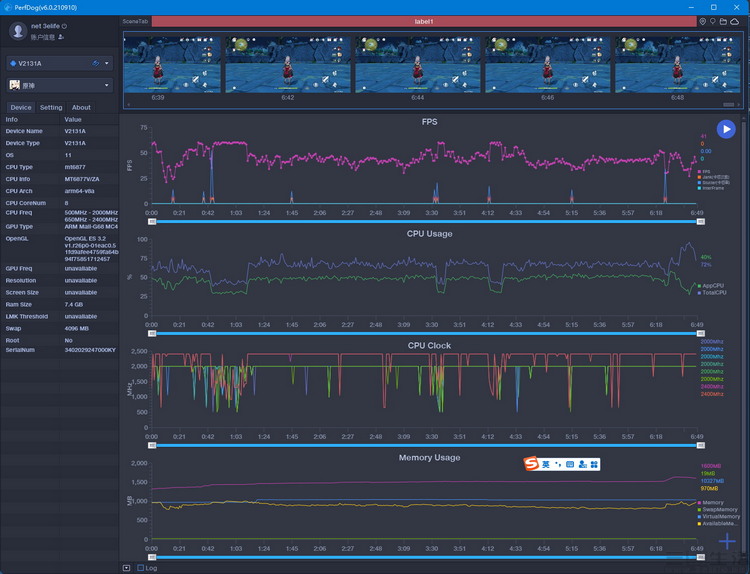Click the user avatar profile picture

[x=18, y=31]
